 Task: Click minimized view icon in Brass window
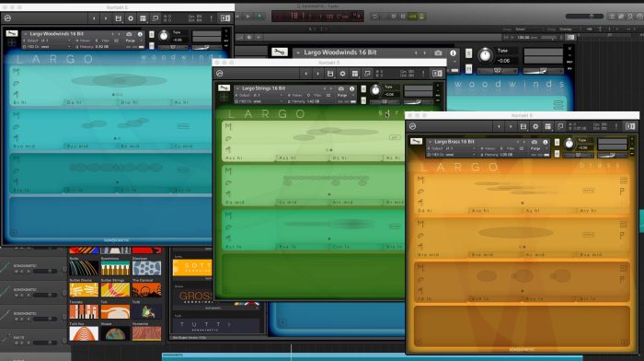[x=560, y=127]
